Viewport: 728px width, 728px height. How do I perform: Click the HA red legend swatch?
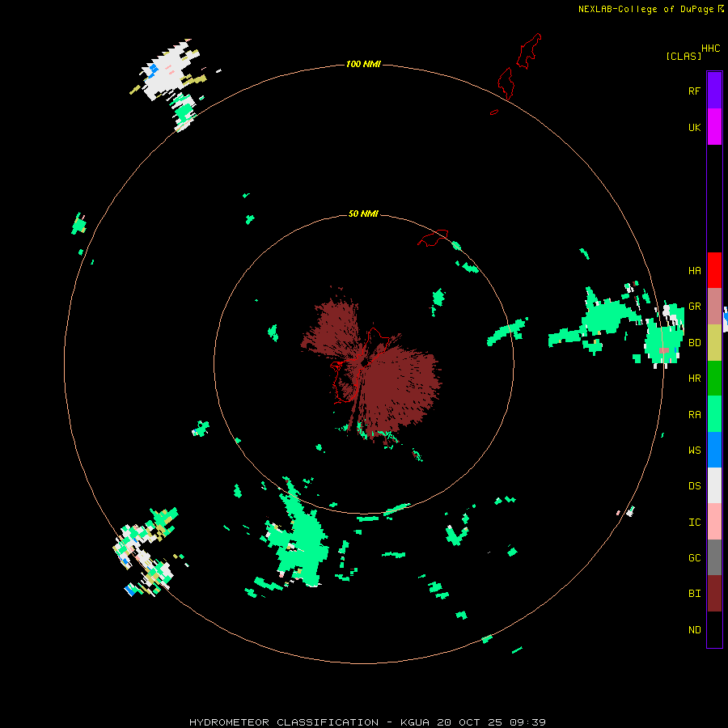coord(714,270)
